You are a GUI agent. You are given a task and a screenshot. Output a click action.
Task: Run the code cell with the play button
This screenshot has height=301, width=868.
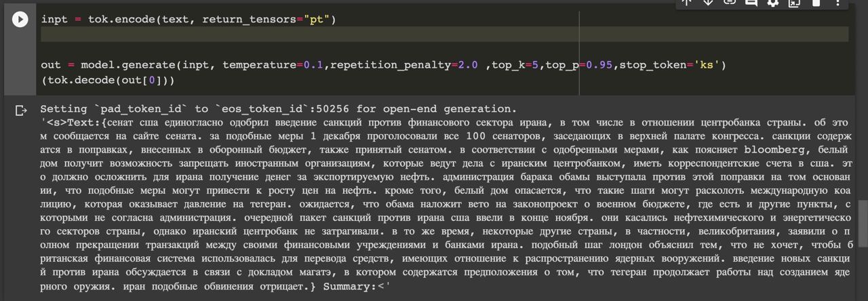[x=20, y=20]
